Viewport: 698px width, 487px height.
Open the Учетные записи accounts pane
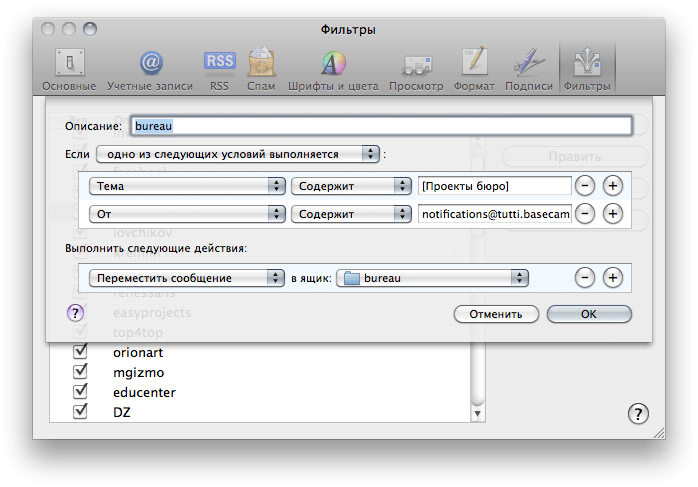coord(150,69)
